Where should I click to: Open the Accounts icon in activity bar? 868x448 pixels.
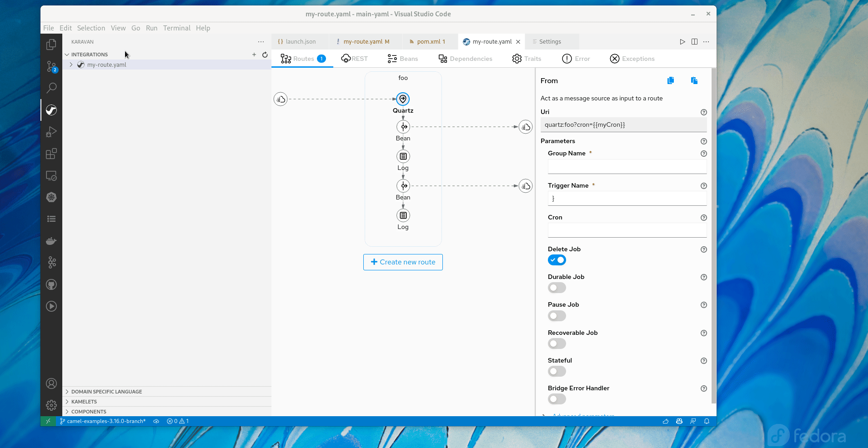pos(51,383)
